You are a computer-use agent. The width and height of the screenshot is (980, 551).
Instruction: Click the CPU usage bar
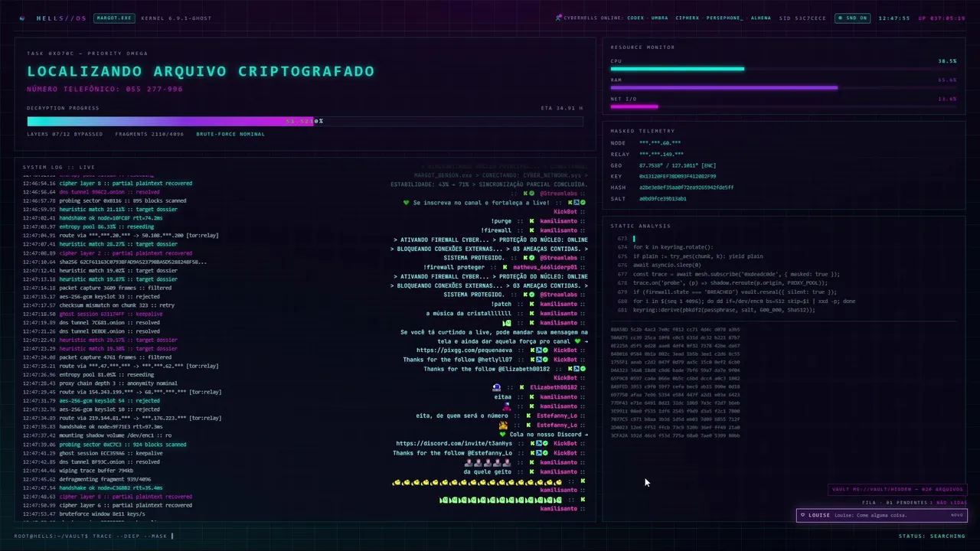tap(783, 69)
